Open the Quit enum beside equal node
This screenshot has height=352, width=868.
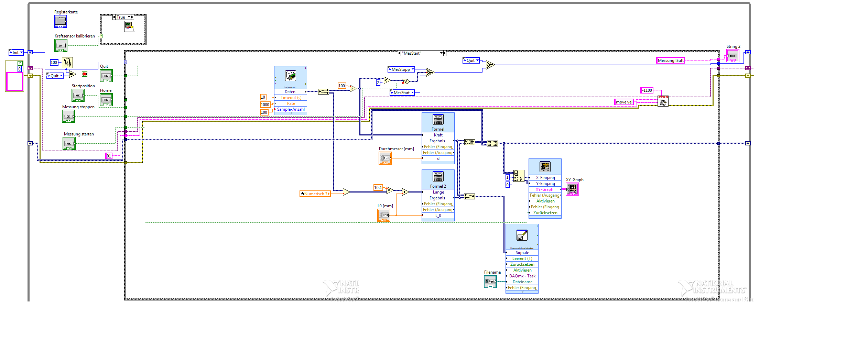click(61, 76)
